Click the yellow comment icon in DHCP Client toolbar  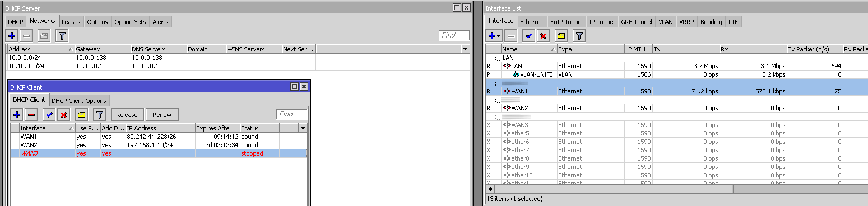(x=82, y=115)
